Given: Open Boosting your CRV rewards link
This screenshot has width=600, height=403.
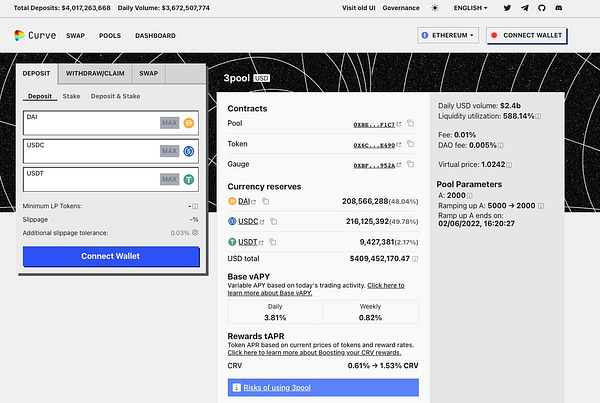Looking at the screenshot, I should 314,353.
